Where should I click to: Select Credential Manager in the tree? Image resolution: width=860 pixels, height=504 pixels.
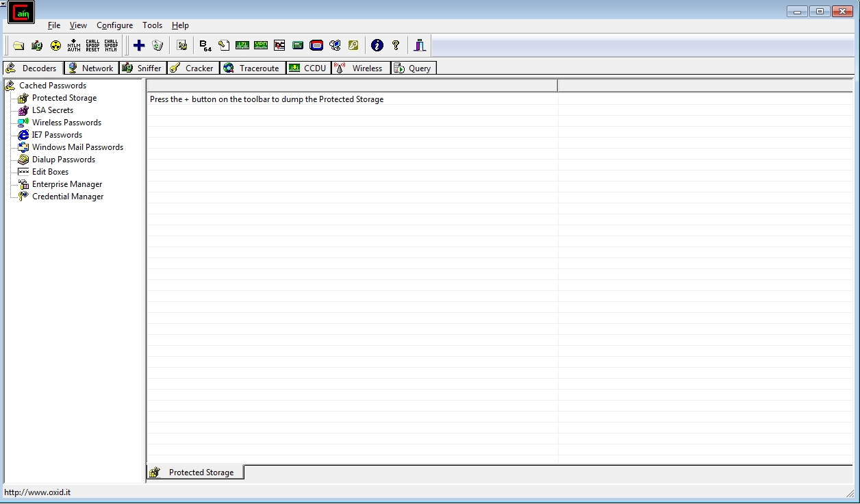(x=68, y=197)
